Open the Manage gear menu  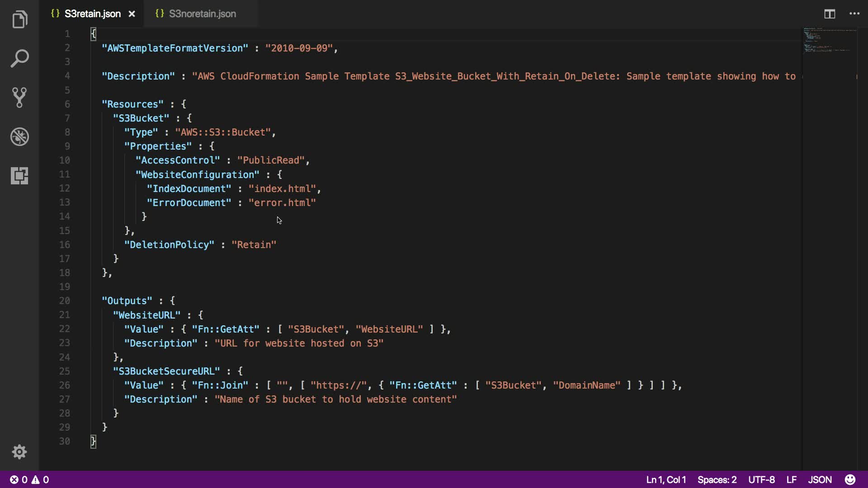point(19,452)
